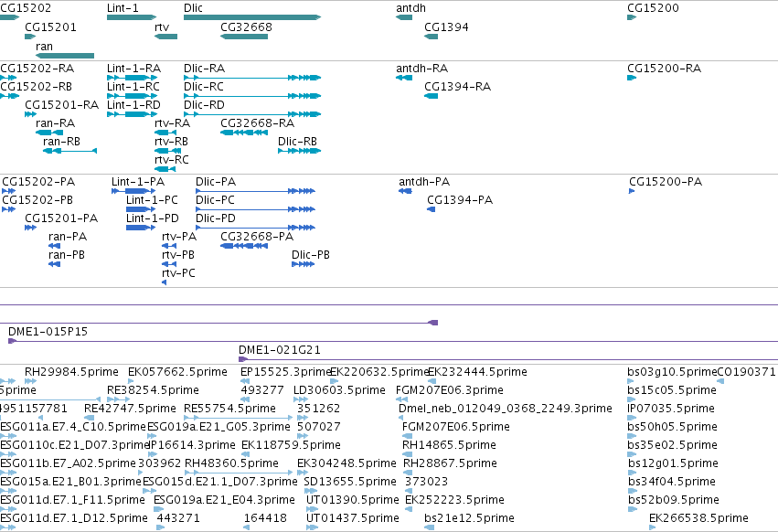Select the Dlic-PD protein label
Viewport: 778px width, 532px height.
216,218
